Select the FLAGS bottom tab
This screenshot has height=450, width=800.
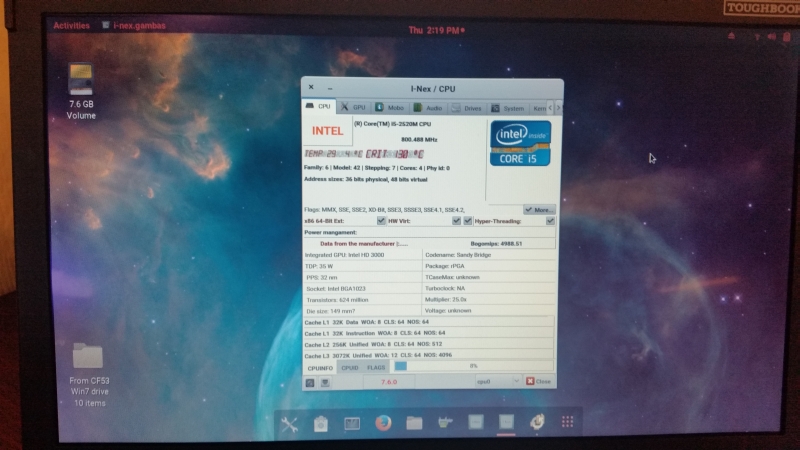(376, 367)
